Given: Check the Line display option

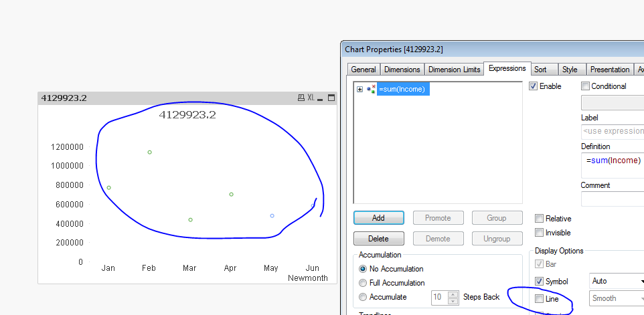Looking at the screenshot, I should (540, 299).
